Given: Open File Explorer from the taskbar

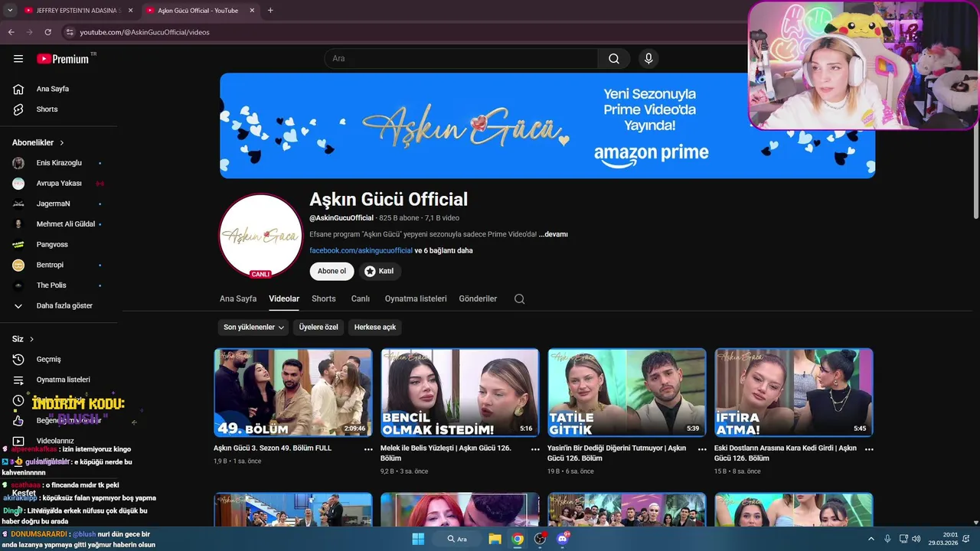Looking at the screenshot, I should 495,539.
